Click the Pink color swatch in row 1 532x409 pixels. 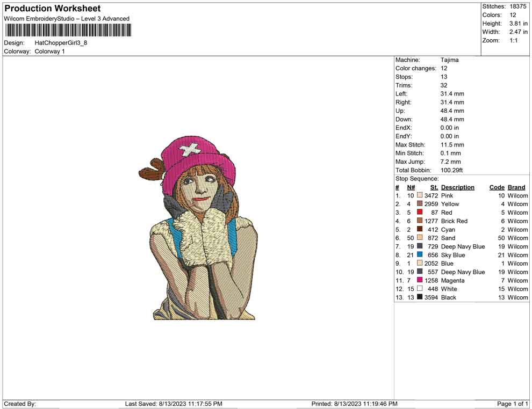click(420, 195)
